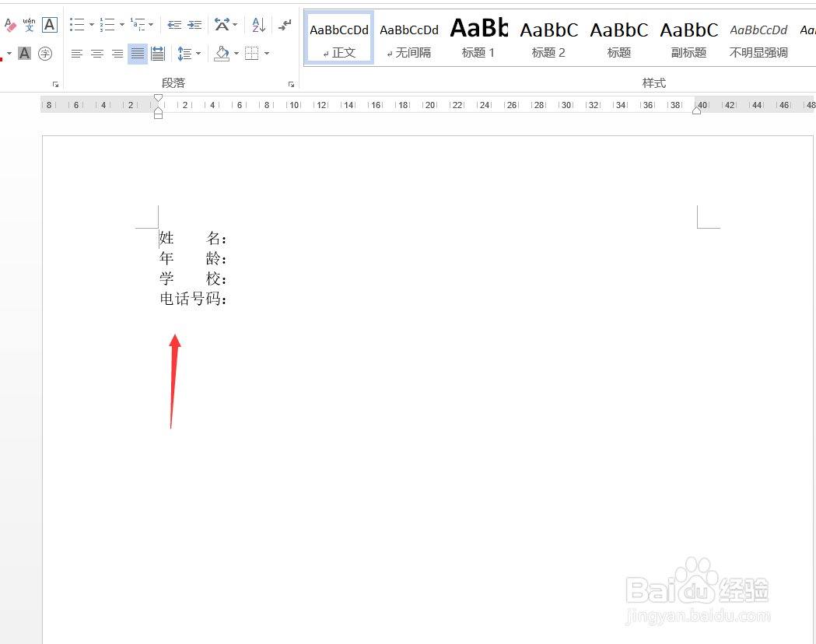Open borders dropdown arrow
This screenshot has height=644, width=816.
pyautogui.click(x=267, y=54)
